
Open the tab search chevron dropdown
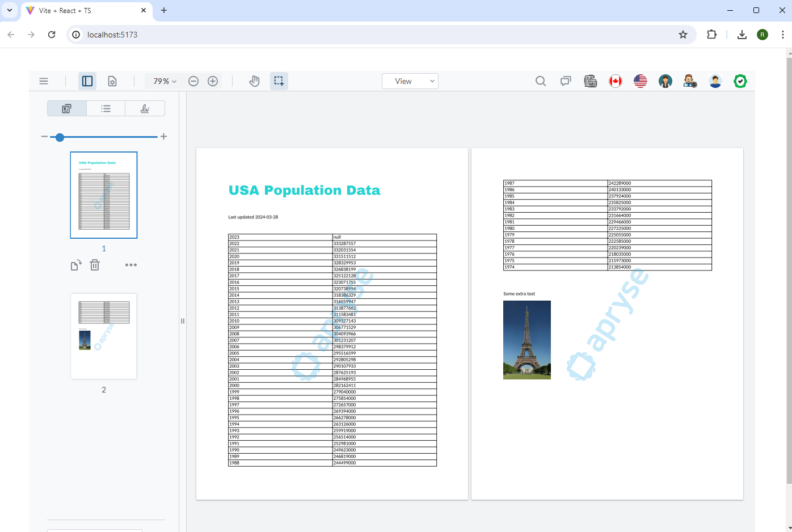10,10
